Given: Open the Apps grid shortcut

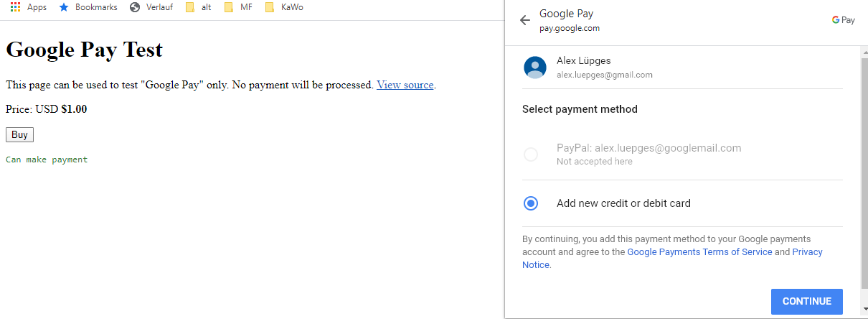Looking at the screenshot, I should (x=16, y=7).
